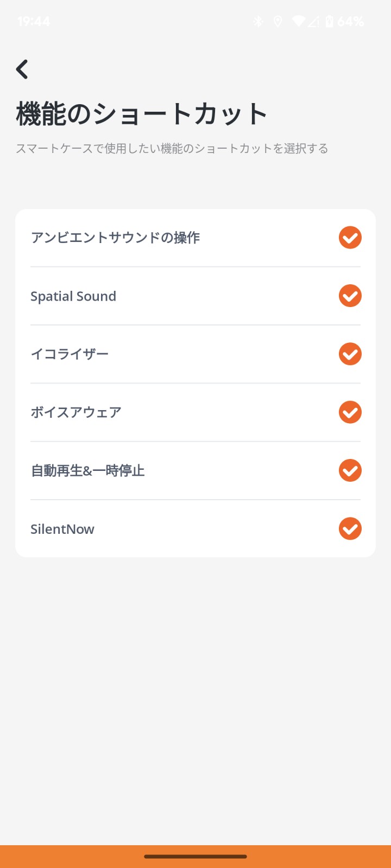
Task: Tap the Bluetooth status bar icon
Action: 258,22
